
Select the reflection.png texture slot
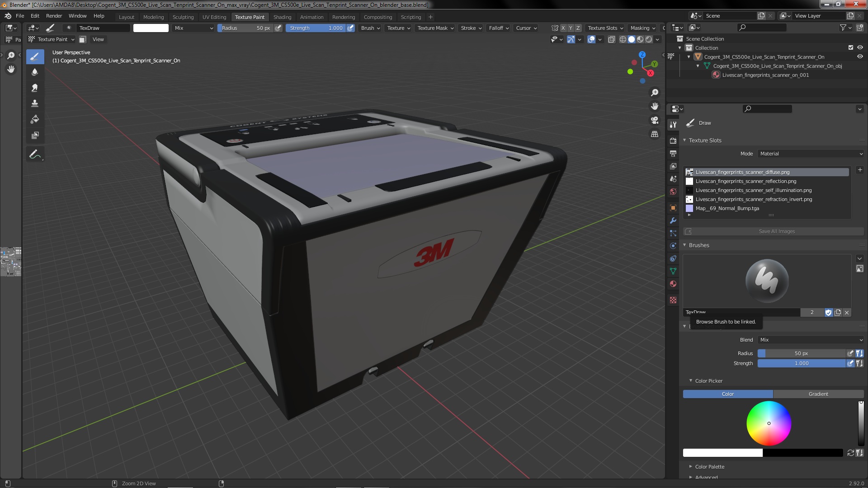click(x=767, y=181)
